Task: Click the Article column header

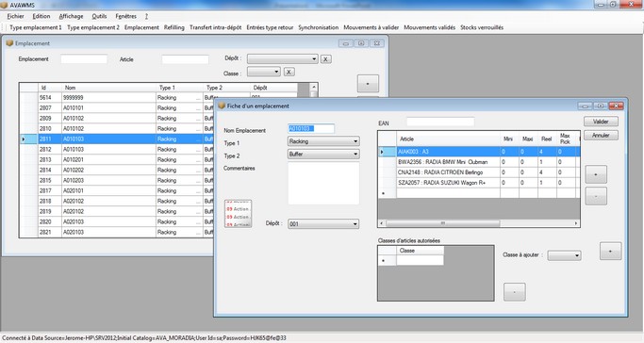Action: (x=448, y=139)
